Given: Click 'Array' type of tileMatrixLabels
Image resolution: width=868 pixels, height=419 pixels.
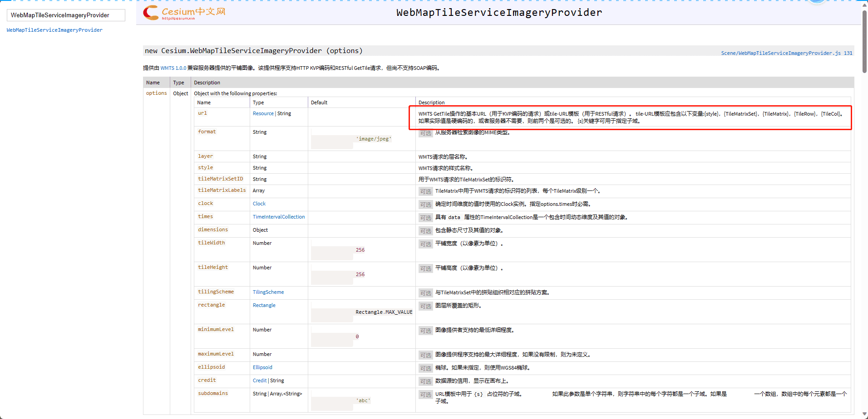Looking at the screenshot, I should (259, 190).
